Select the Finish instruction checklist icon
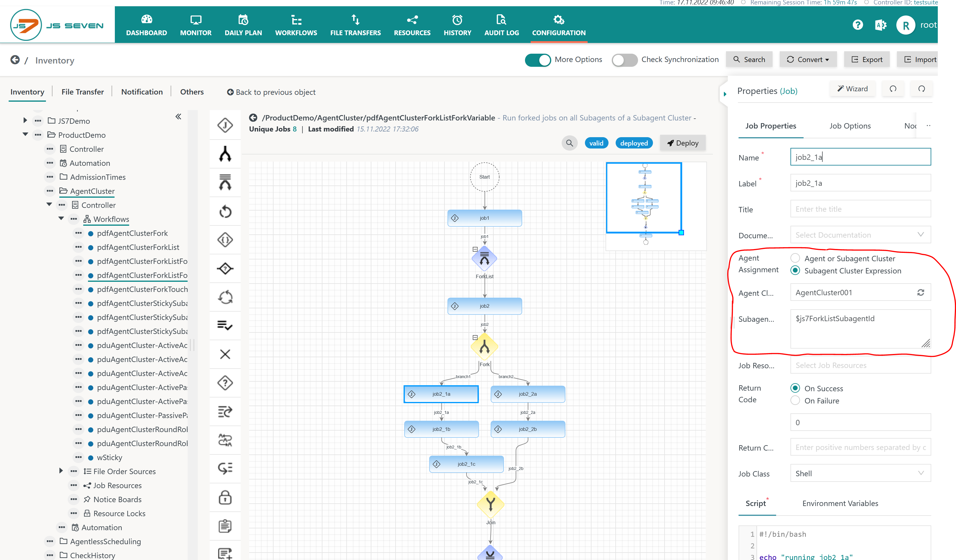This screenshot has height=560, width=956. tap(225, 325)
